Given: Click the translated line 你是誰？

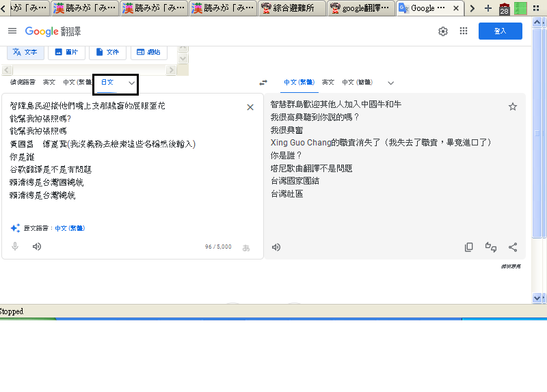Looking at the screenshot, I should [286, 156].
